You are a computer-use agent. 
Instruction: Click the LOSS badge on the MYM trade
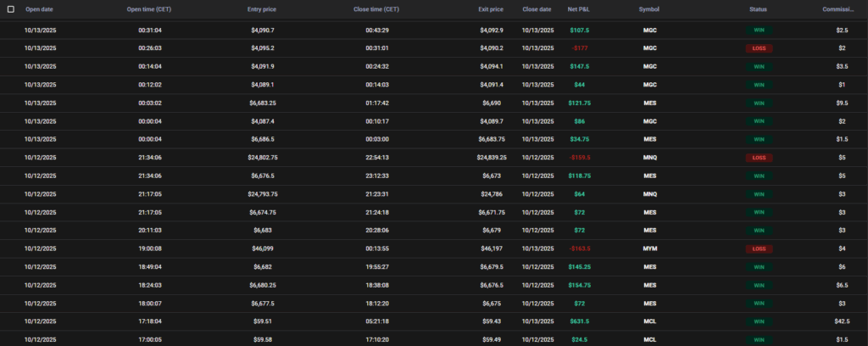coord(758,248)
